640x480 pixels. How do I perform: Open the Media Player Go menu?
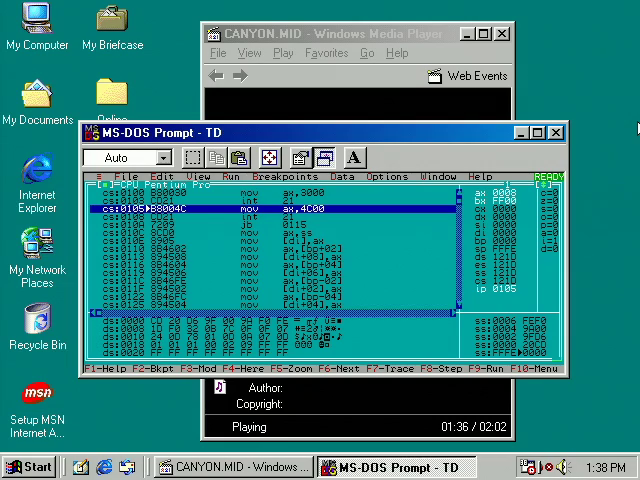click(x=367, y=53)
